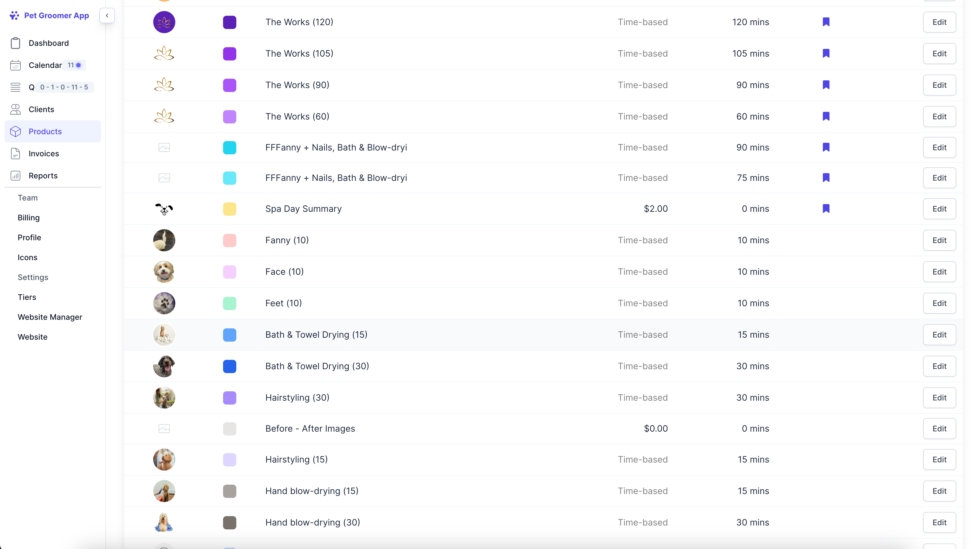This screenshot has width=980, height=549.
Task: Edit the Hairstyling (30) product
Action: [x=939, y=398]
